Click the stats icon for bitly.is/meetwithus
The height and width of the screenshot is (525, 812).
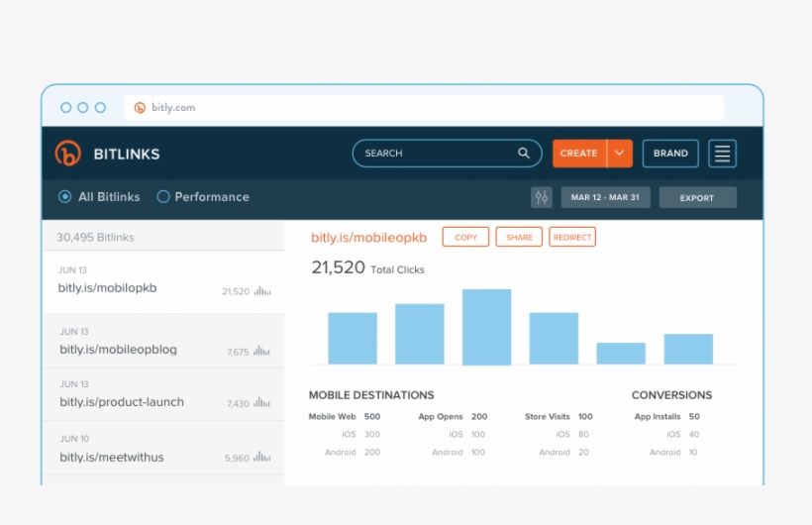[x=261, y=457]
